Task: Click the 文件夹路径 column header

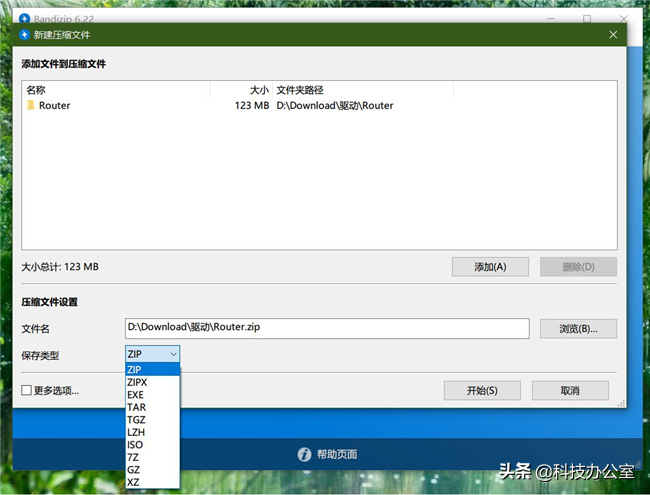Action: (363, 90)
